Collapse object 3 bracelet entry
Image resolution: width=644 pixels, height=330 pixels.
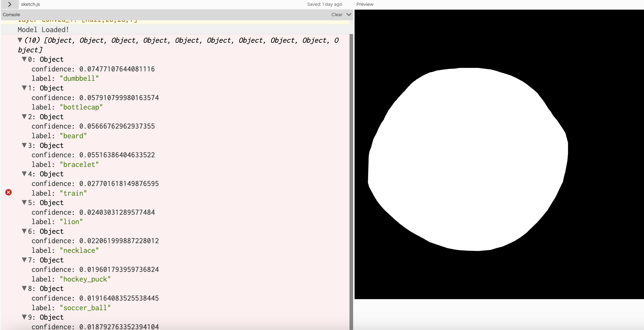pos(24,145)
